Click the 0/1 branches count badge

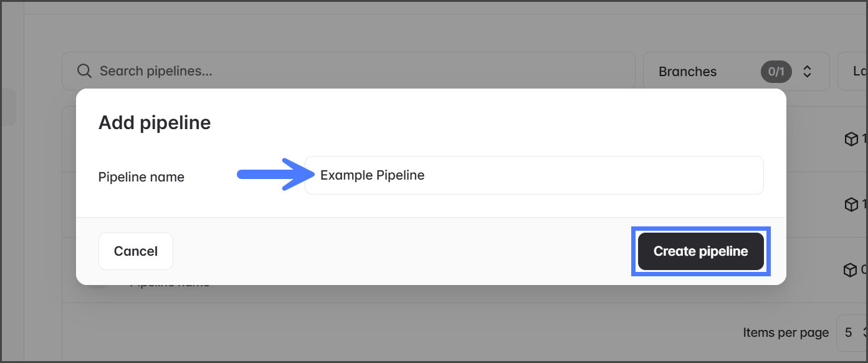click(x=776, y=72)
